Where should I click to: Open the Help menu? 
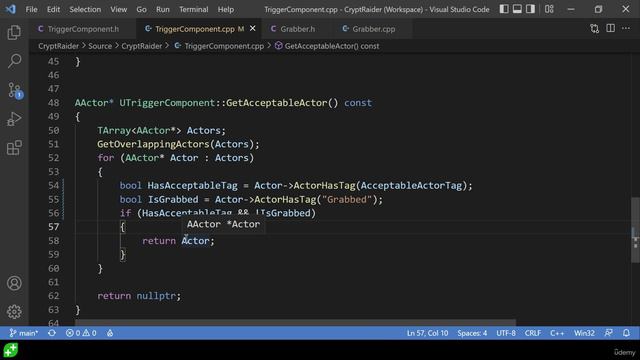pyautogui.click(x=226, y=9)
